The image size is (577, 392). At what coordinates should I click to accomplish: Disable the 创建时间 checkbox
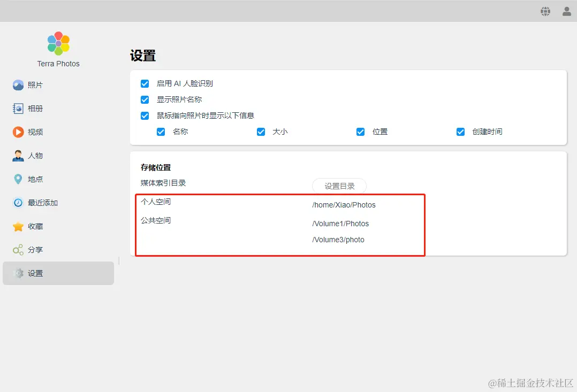(460, 132)
